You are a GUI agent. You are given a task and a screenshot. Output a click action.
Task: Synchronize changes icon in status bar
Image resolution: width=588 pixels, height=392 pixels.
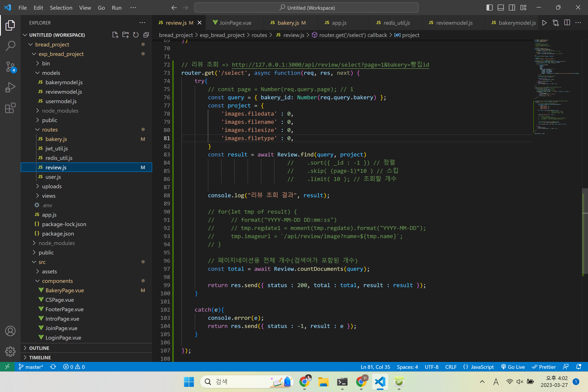pyautogui.click(x=53, y=367)
